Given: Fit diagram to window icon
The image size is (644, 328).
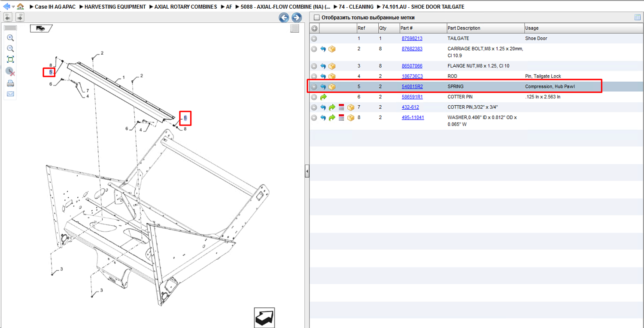Looking at the screenshot, I should click(x=11, y=59).
